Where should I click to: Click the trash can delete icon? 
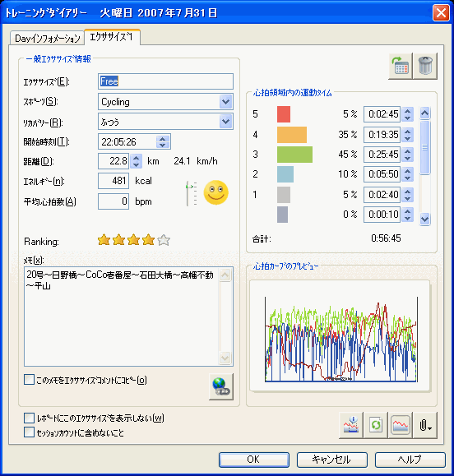coord(425,66)
